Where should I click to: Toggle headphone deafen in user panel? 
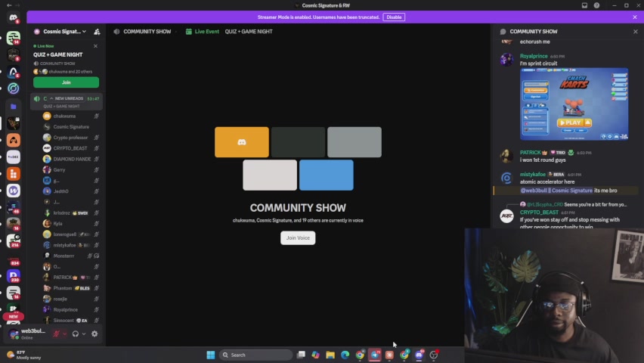point(75,334)
